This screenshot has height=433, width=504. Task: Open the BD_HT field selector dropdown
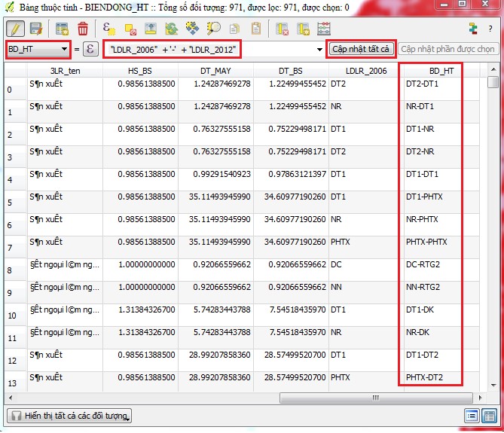pos(38,49)
